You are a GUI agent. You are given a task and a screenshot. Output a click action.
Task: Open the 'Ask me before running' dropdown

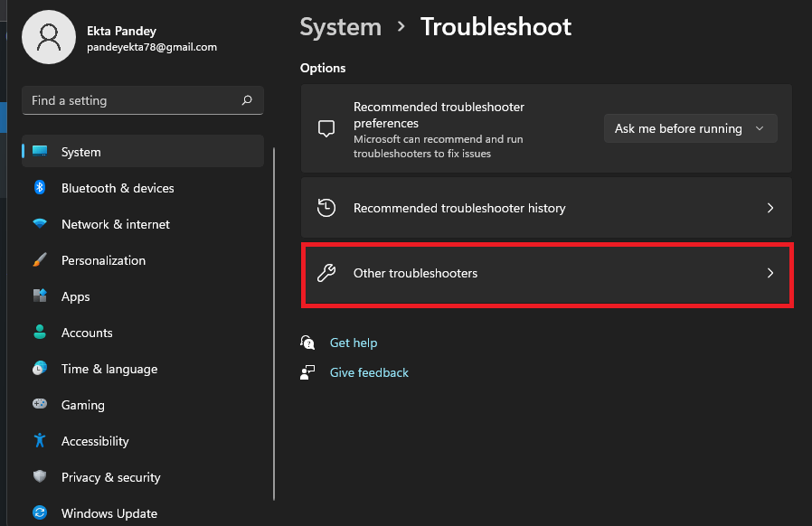[x=690, y=129]
